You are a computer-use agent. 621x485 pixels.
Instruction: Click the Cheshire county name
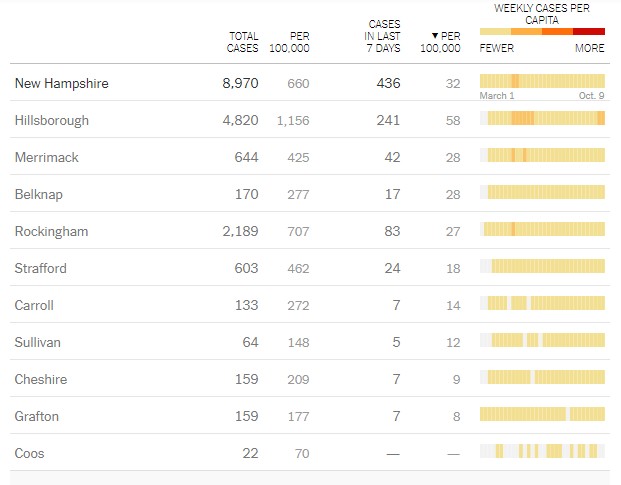[x=41, y=380]
